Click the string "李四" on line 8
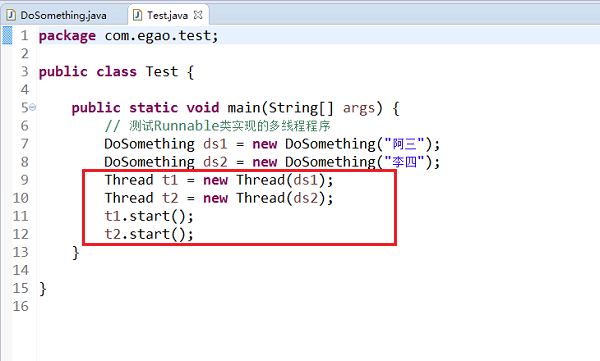The height and width of the screenshot is (361, 600). coord(404,162)
